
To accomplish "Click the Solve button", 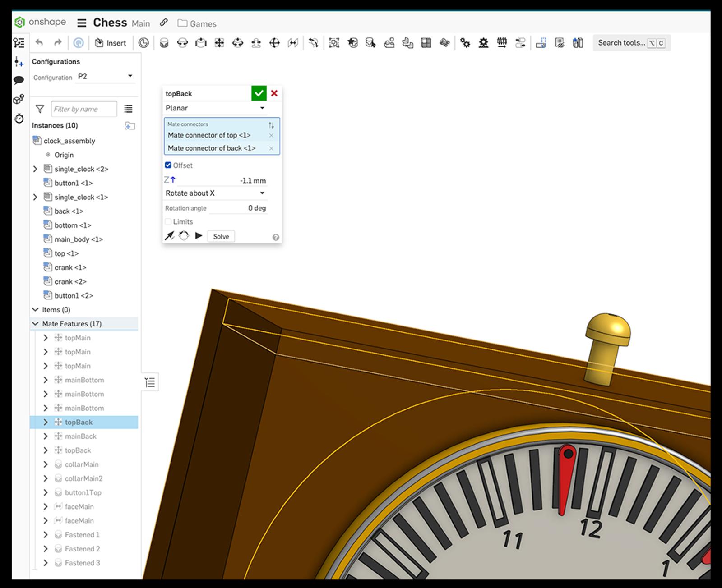I will point(221,236).
